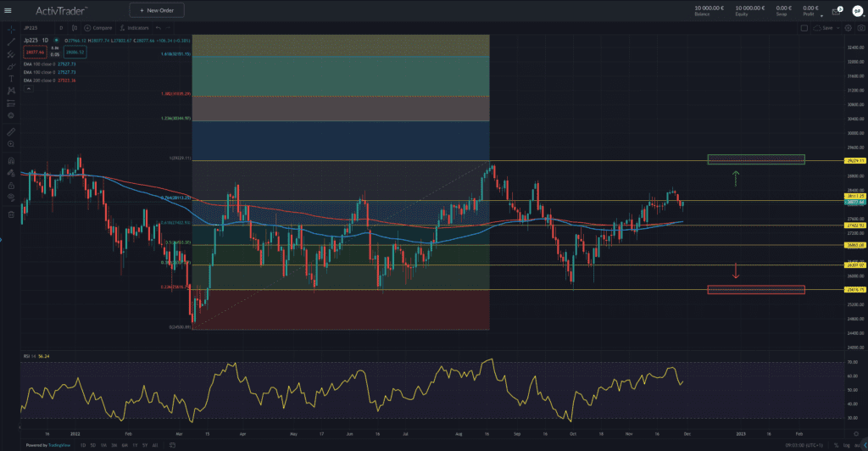Click the 25416.75 price label on axis
The height and width of the screenshot is (451, 868).
coord(854,289)
